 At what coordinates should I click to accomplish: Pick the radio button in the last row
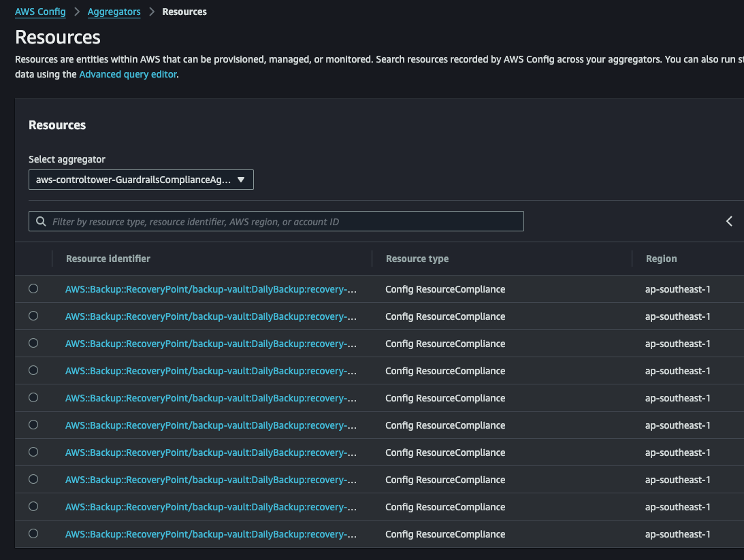tap(33, 534)
